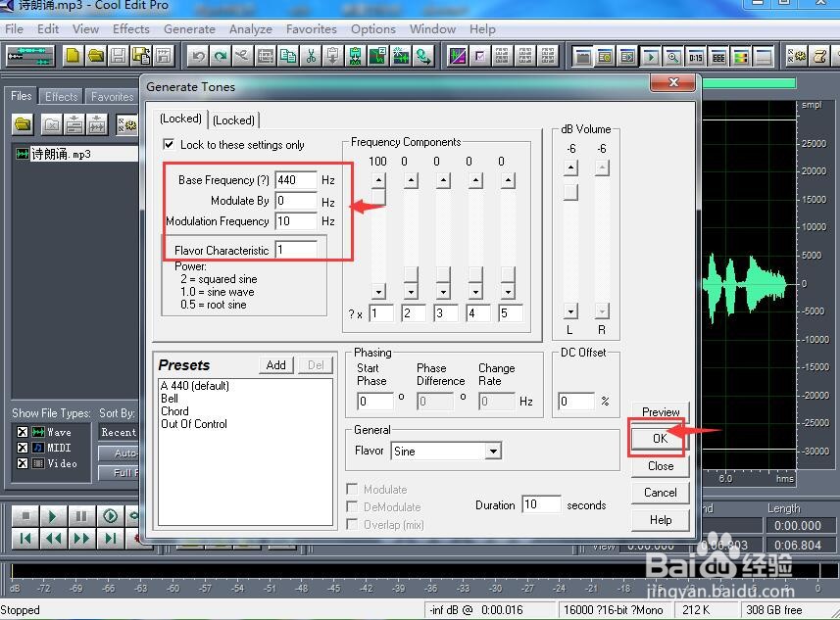Viewport: 840px width, 620px height.
Task: Click the Close button below OK
Action: pos(660,466)
